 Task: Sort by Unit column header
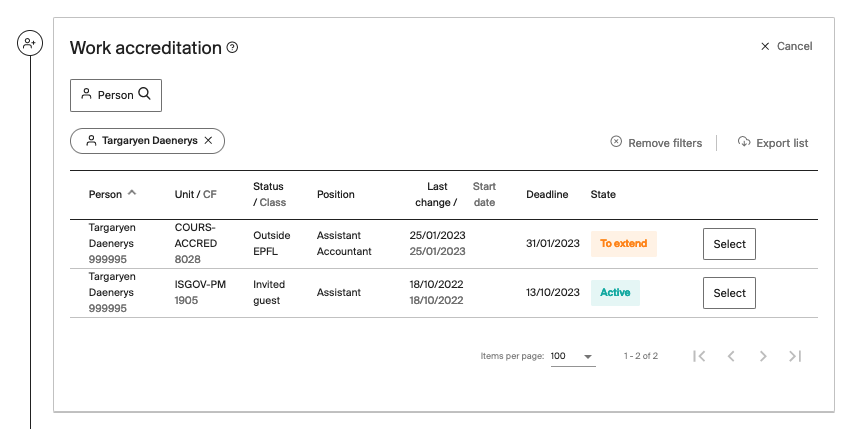pos(185,194)
